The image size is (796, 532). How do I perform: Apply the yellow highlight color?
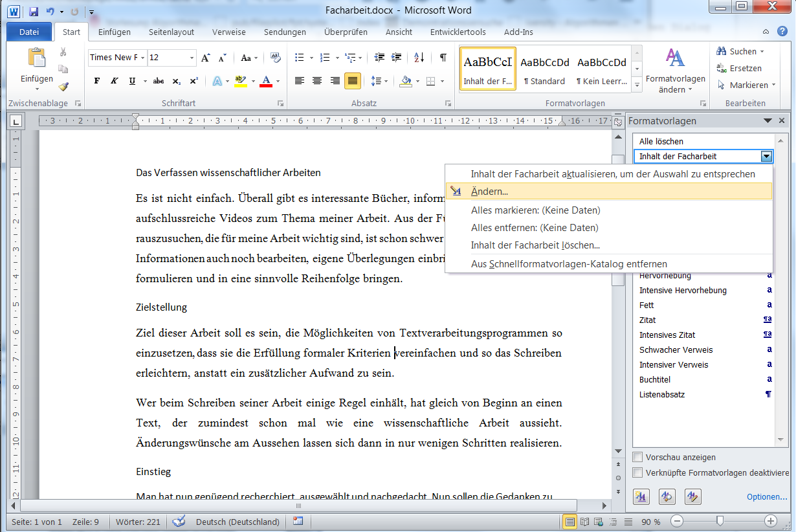pyautogui.click(x=240, y=81)
